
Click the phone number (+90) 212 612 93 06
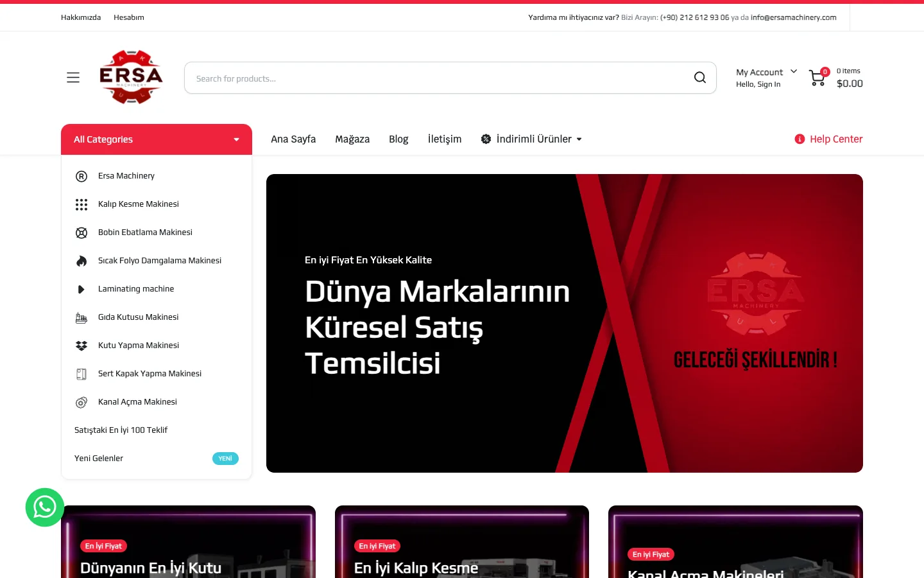point(694,17)
